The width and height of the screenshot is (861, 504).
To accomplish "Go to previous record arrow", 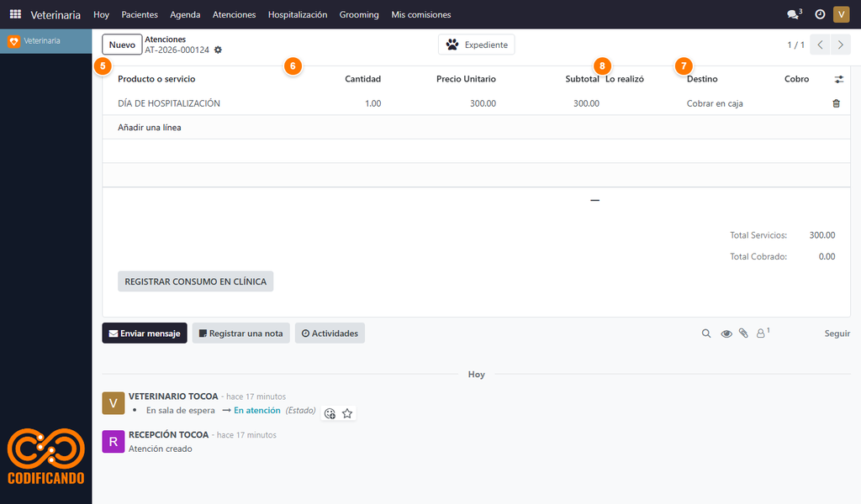I will (x=820, y=45).
